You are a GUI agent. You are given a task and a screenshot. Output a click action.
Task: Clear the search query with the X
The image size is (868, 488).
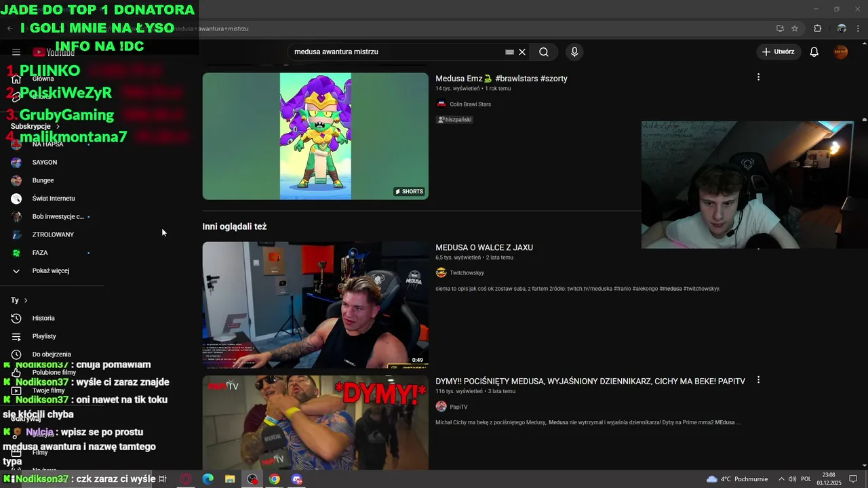(522, 52)
